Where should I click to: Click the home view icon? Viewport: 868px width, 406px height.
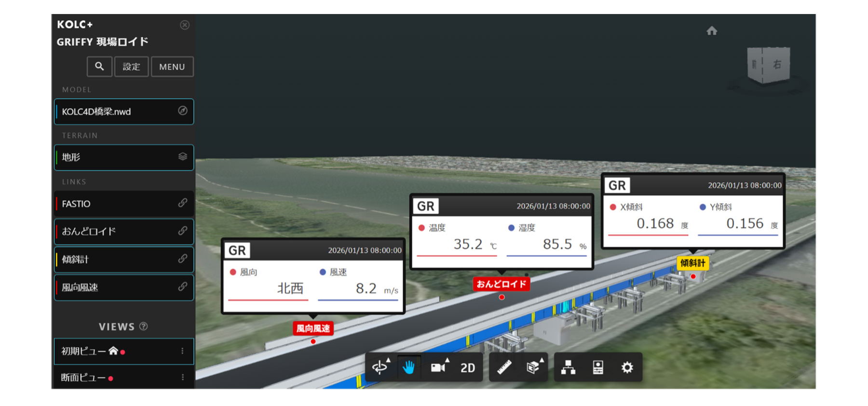(712, 31)
